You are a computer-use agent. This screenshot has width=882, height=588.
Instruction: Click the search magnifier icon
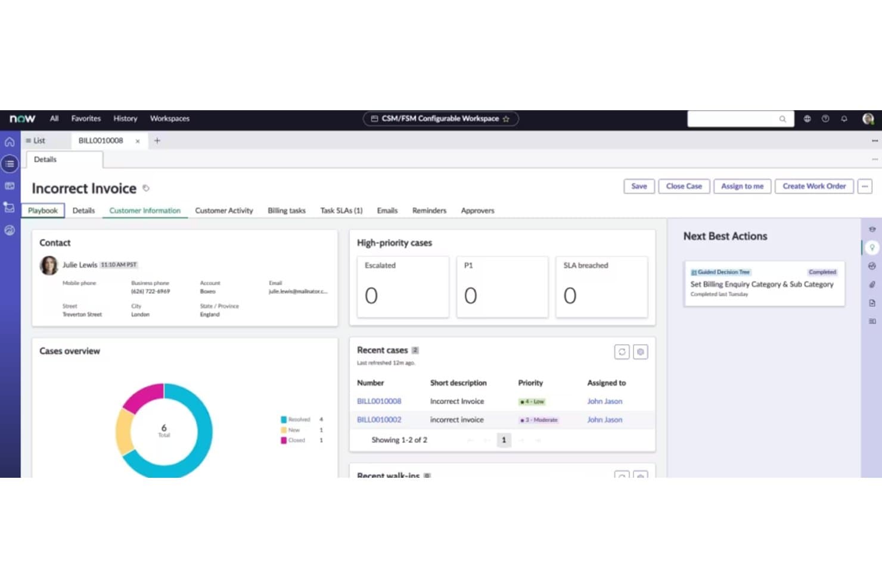782,119
